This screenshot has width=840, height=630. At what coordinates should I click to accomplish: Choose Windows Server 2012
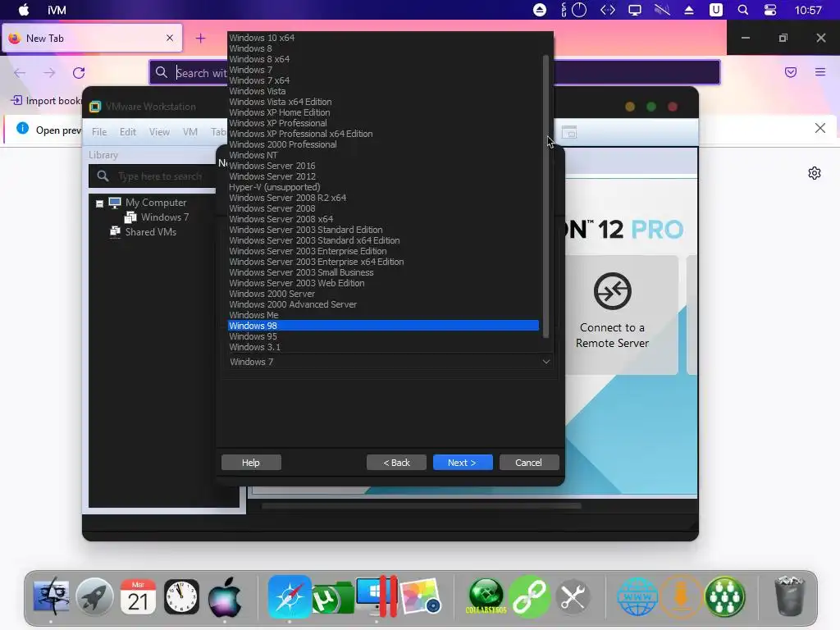[x=384, y=176]
